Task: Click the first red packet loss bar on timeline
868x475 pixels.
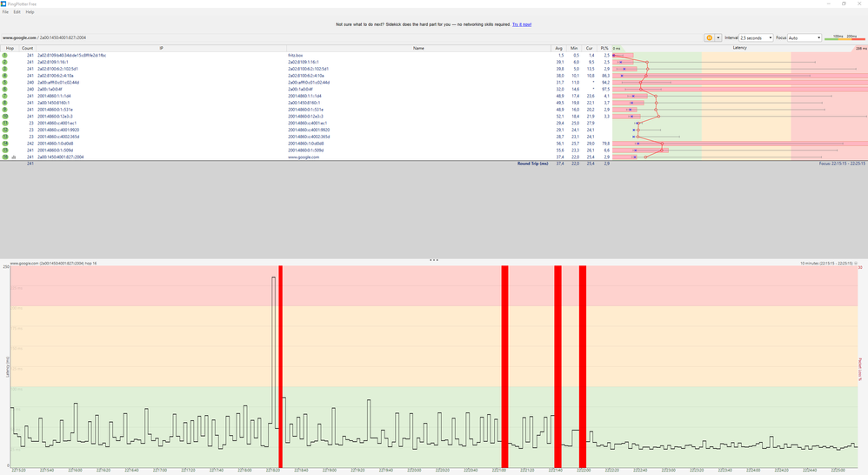Action: (x=281, y=366)
